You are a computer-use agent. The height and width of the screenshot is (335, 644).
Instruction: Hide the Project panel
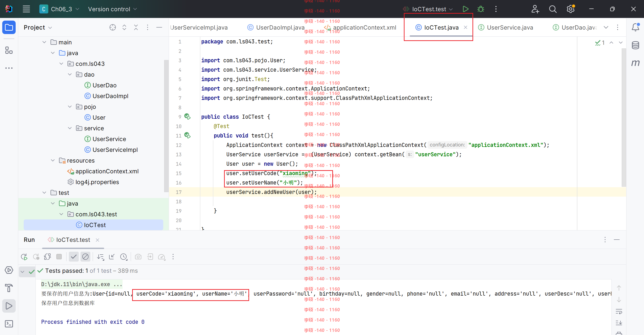point(159,27)
